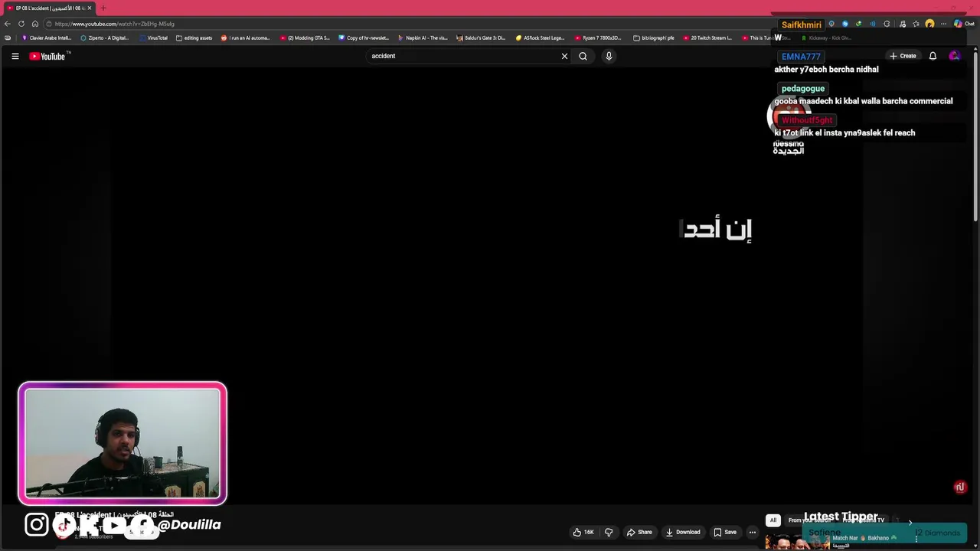Start voice search with microphone icon
Viewport: 980px width, 551px height.
[609, 56]
